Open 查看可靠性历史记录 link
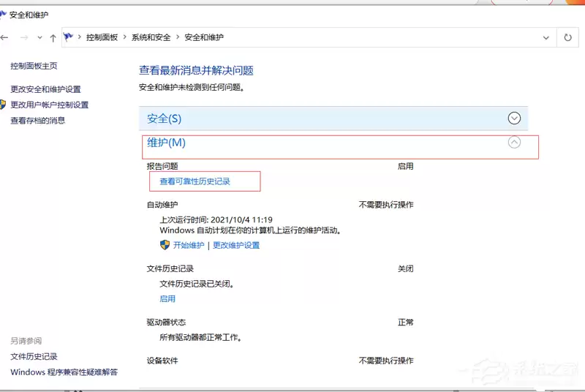 195,181
